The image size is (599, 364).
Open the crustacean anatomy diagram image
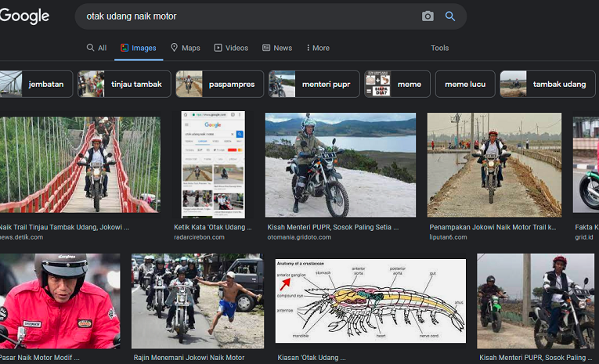pyautogui.click(x=370, y=301)
